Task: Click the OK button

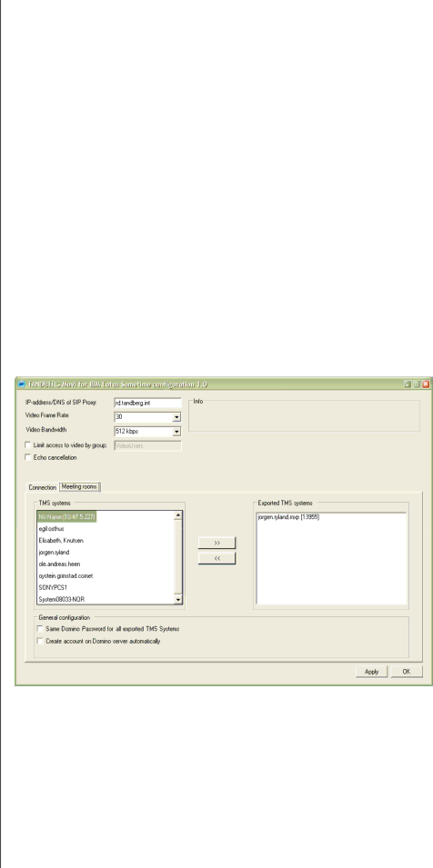Action: point(407,672)
